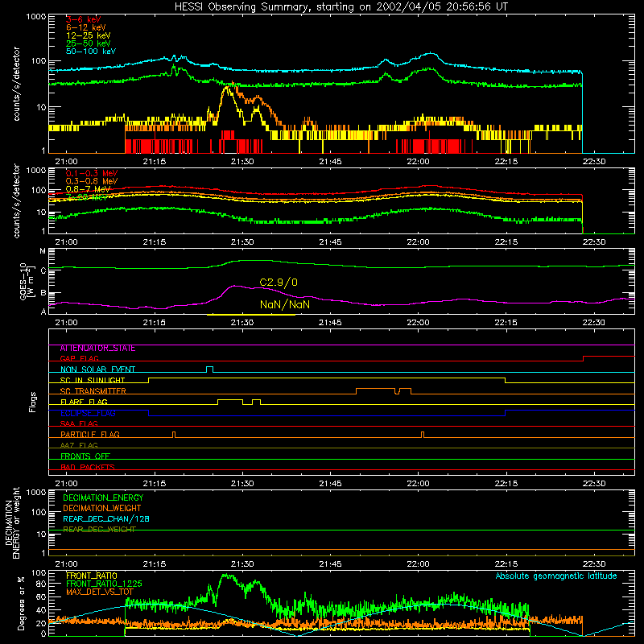Click the 50-100 keV legend label
644x644 pixels.
(91, 51)
